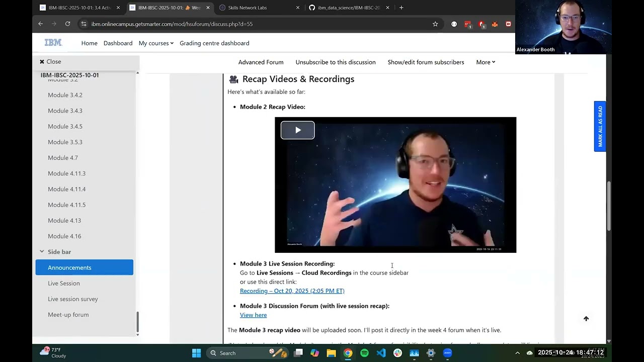Click the Module 2 recap video thumbnail
The width and height of the screenshot is (644, 362).
[x=395, y=185]
